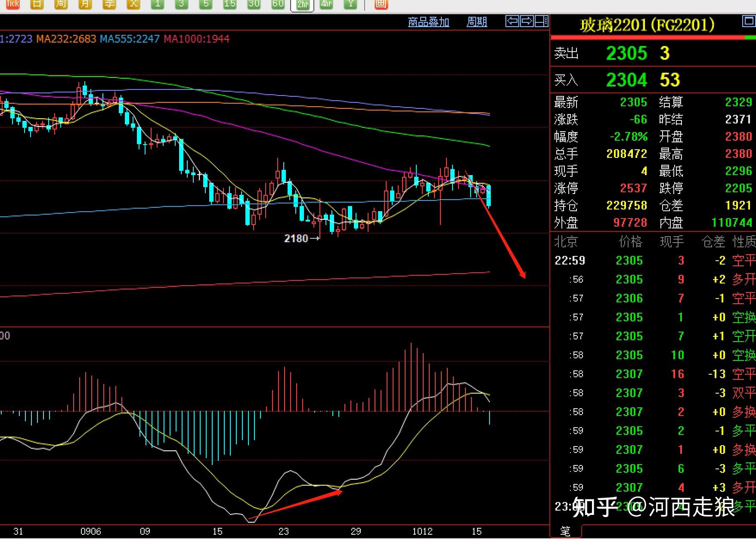
Task: Click the 仓差 value 1921
Action: point(738,206)
